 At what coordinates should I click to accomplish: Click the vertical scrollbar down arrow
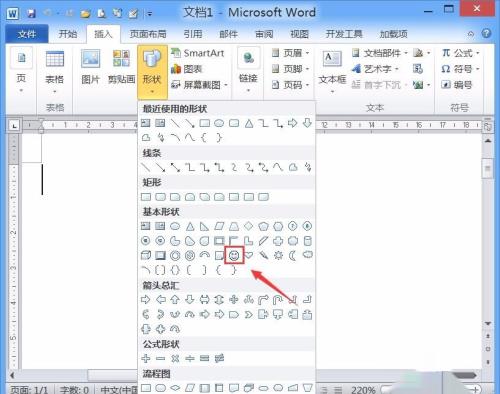pos(488,323)
